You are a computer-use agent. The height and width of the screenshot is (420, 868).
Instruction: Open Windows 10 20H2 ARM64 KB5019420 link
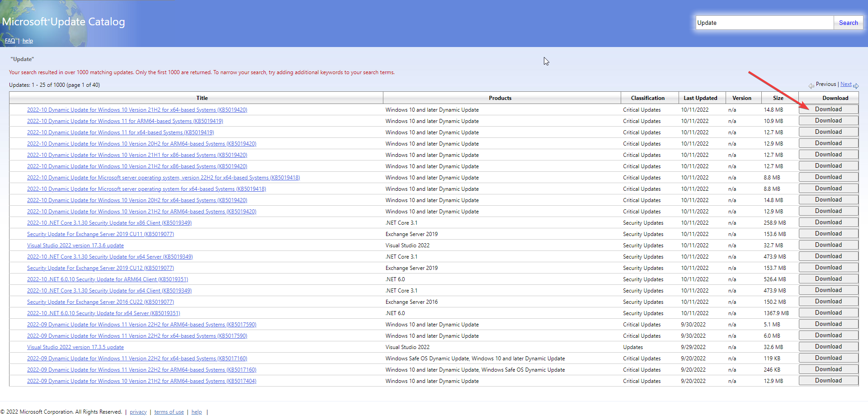coord(142,144)
